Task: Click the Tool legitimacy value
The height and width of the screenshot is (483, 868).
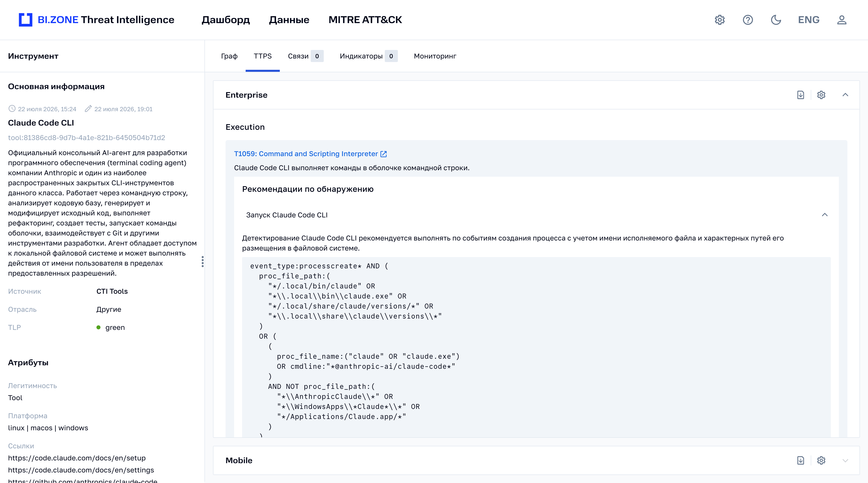Action: coord(15,398)
